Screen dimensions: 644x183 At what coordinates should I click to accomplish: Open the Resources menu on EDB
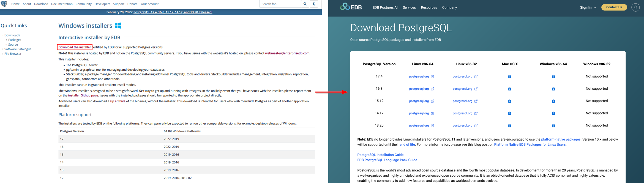pos(429,7)
